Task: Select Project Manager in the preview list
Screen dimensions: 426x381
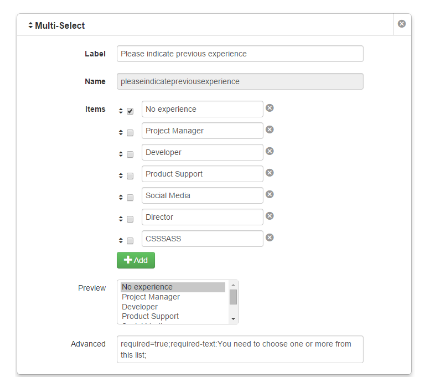Action: click(x=151, y=297)
